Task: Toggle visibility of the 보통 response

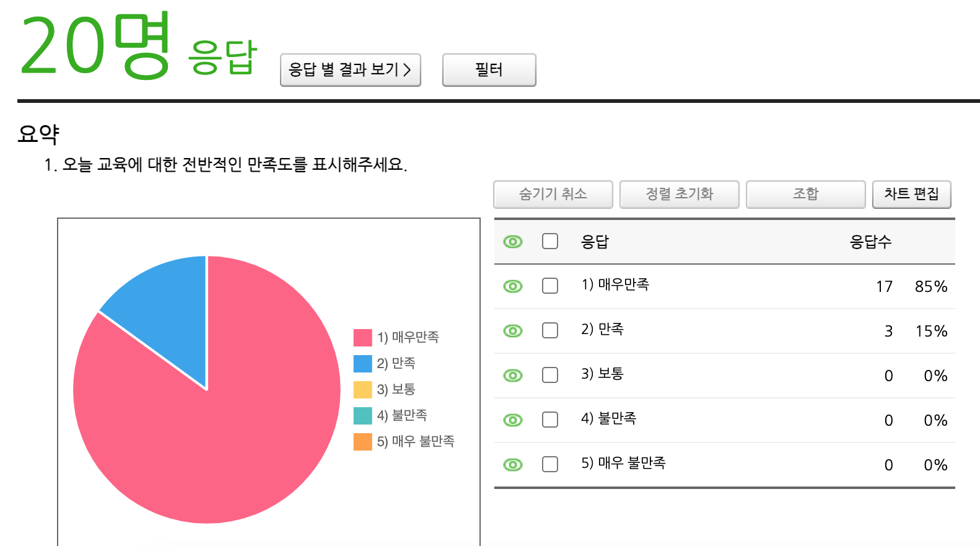Action: (513, 376)
